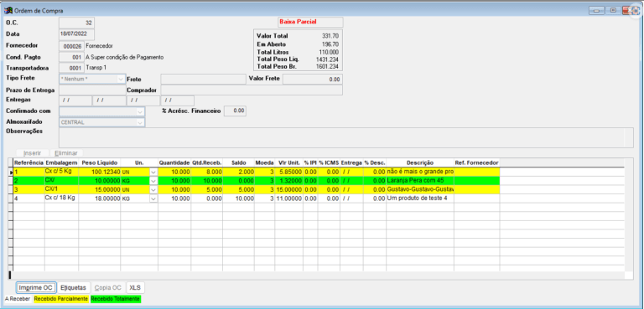Click the Frete text field

pos(203,80)
